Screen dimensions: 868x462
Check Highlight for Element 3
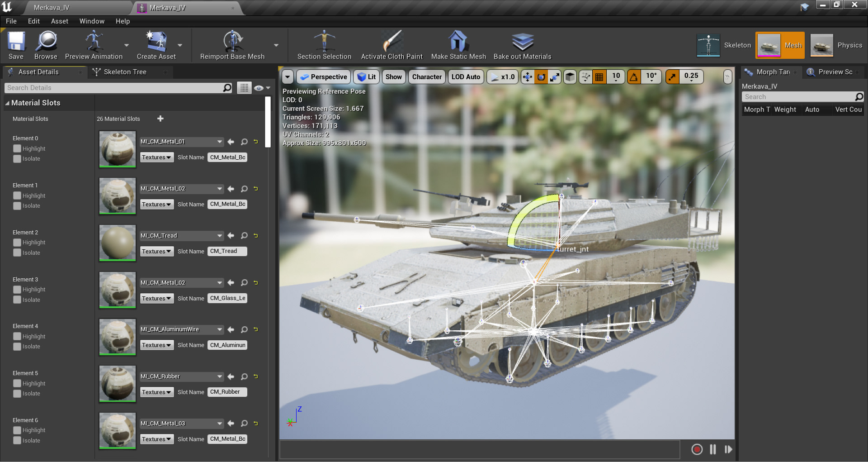[x=17, y=290]
